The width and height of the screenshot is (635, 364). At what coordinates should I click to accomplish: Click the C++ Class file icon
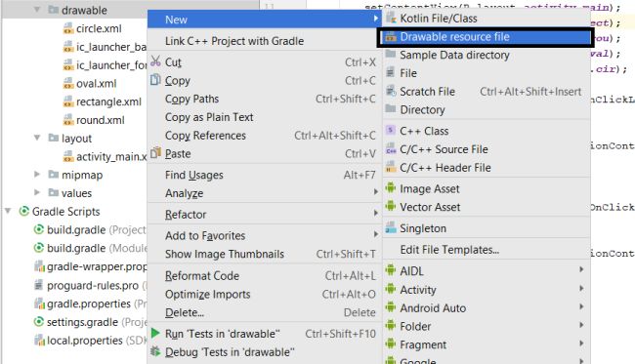[x=391, y=130]
